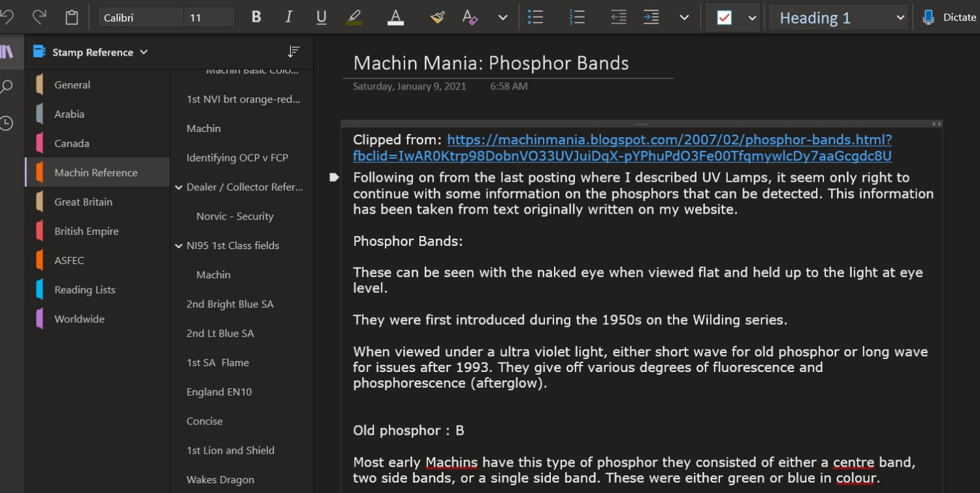Screen dimensions: 980x493
Task: Decrease the paragraph indent
Action: [618, 18]
